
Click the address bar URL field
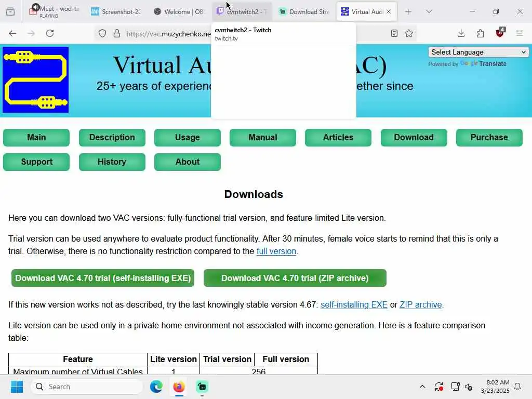(x=169, y=34)
